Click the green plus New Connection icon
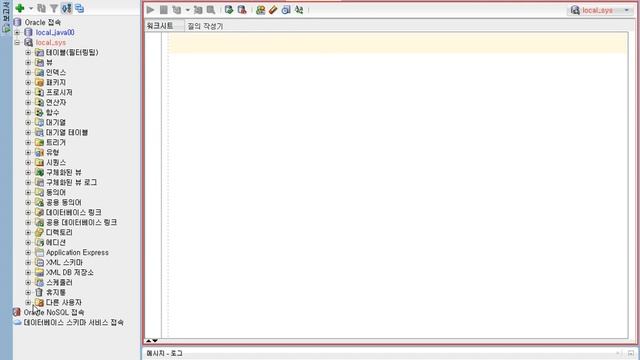 [20, 8]
